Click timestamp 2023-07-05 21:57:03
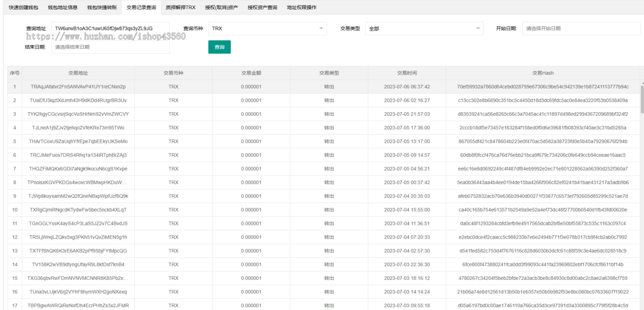644x310 pixels. tap(407, 114)
